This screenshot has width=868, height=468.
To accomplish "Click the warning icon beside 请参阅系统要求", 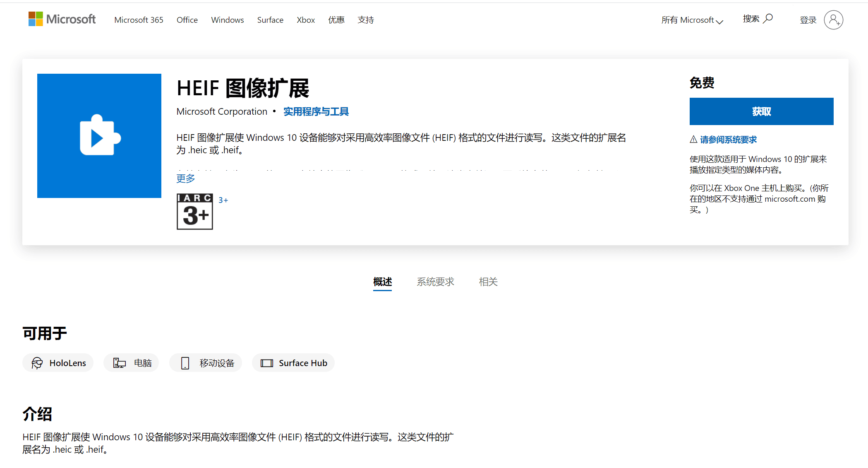I will 693,140.
